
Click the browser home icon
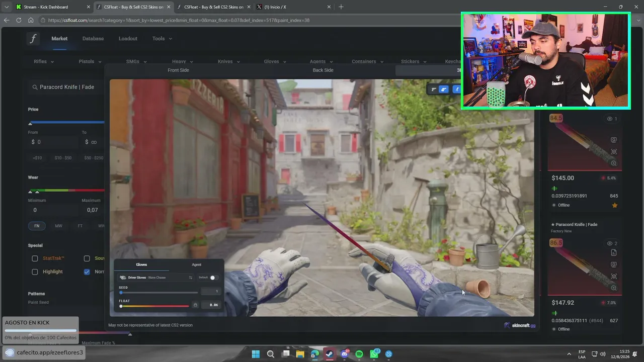point(31,20)
